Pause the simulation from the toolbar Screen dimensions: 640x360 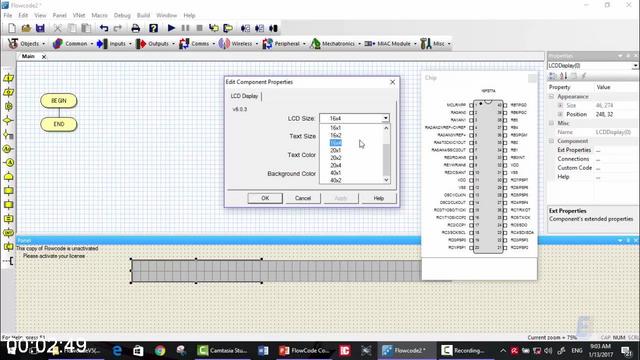185,28
